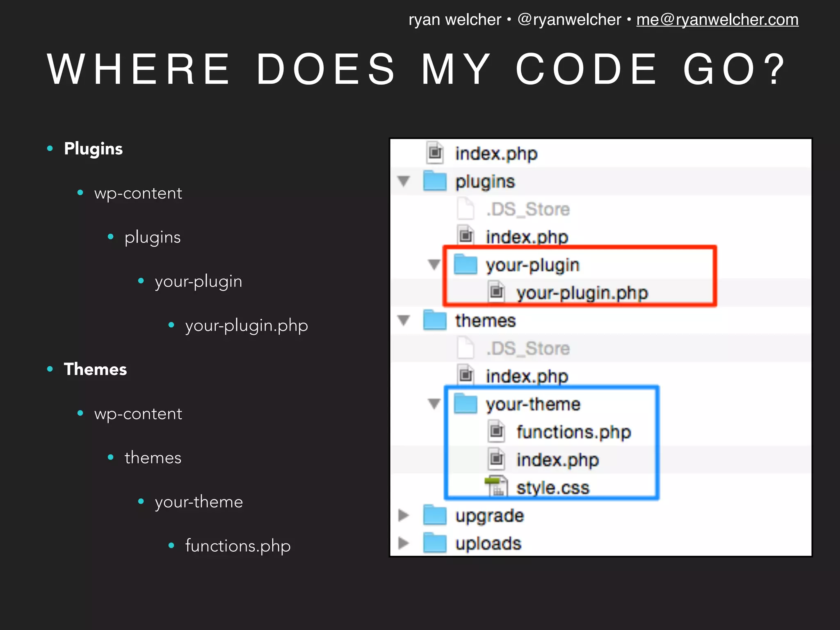Click the topmost index.php file icon
The image size is (840, 630).
[x=435, y=153]
